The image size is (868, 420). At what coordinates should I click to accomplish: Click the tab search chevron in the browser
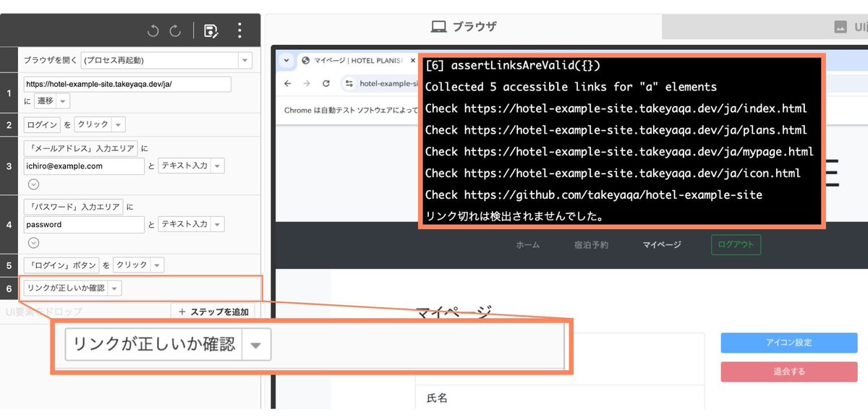click(286, 61)
